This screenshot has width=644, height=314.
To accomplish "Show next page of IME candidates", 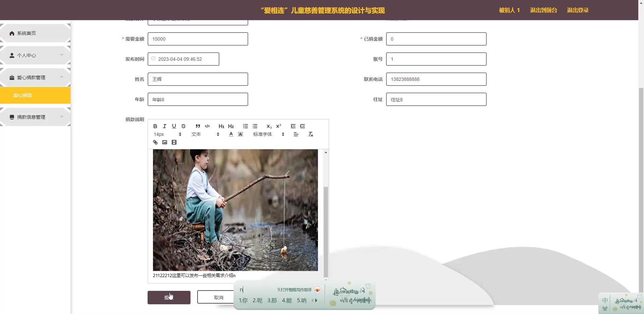I will point(316,301).
